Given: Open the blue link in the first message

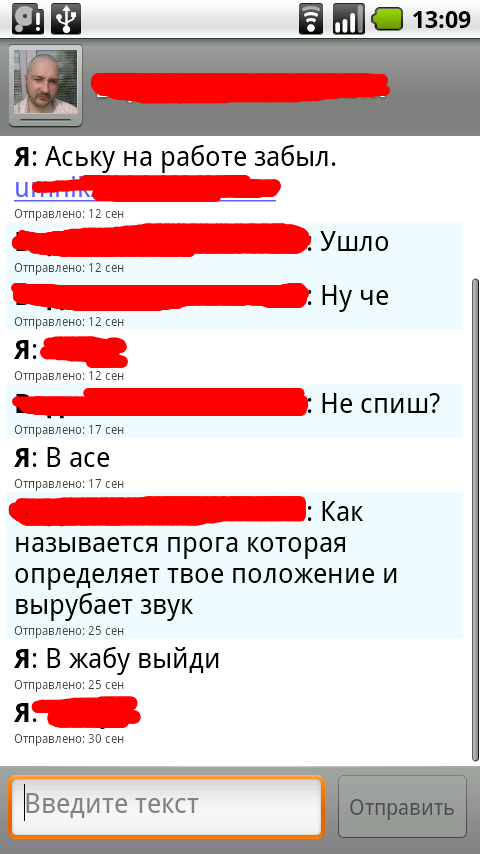Looking at the screenshot, I should click(146, 188).
